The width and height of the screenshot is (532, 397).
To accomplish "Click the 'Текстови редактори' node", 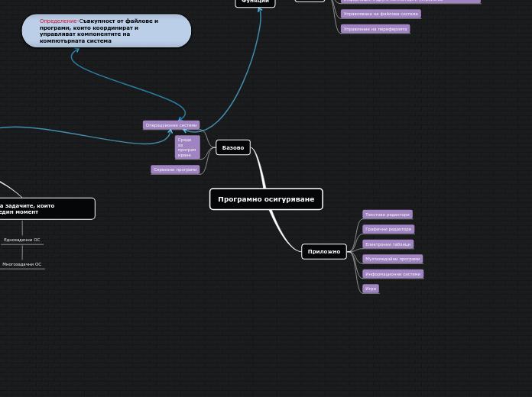I will tap(388, 215).
